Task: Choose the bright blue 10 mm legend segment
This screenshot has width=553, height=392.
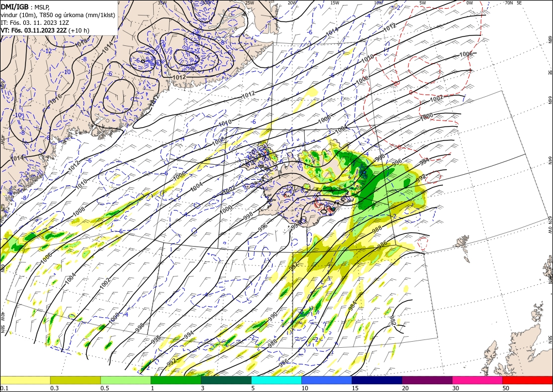Action: click(327, 380)
